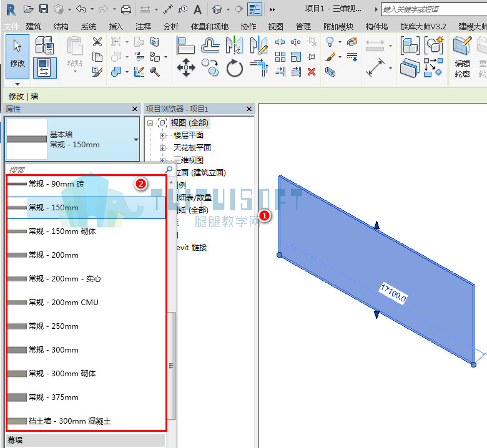
Task: Expand the quick access toolbar overflow arrows
Action: coord(272,9)
